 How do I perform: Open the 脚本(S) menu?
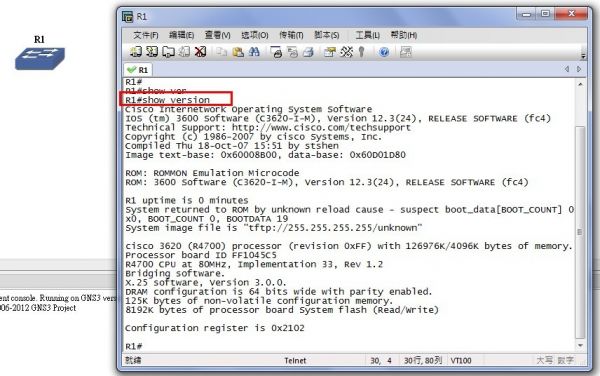(x=326, y=35)
